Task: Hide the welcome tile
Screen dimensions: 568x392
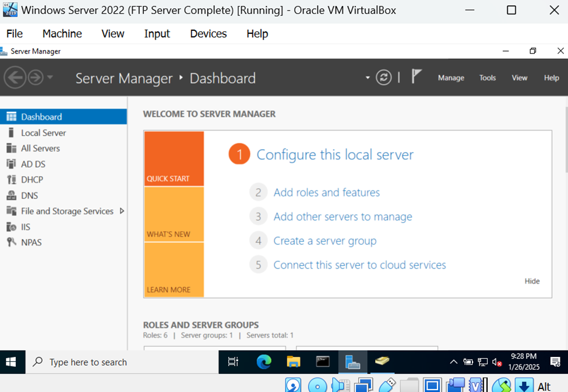Action: tap(532, 281)
